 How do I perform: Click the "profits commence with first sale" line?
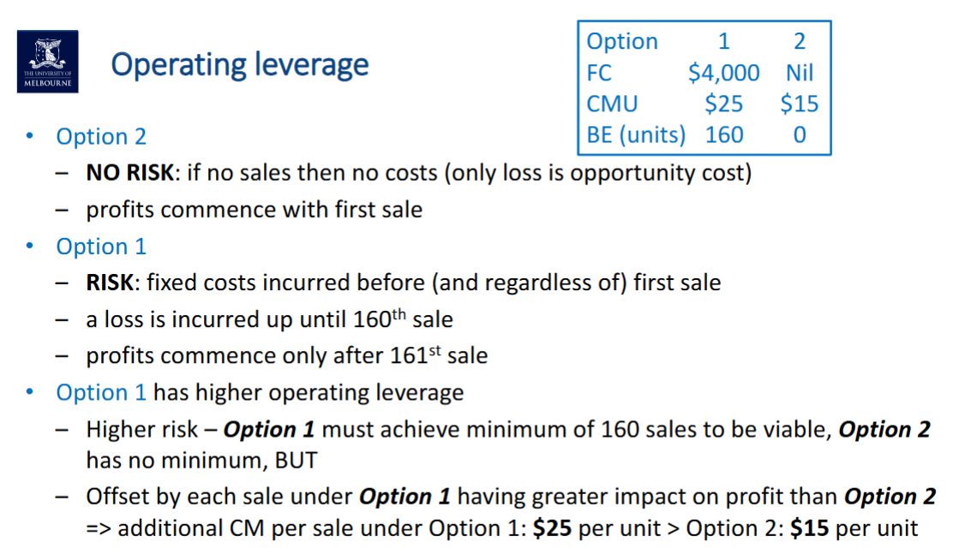(x=254, y=210)
